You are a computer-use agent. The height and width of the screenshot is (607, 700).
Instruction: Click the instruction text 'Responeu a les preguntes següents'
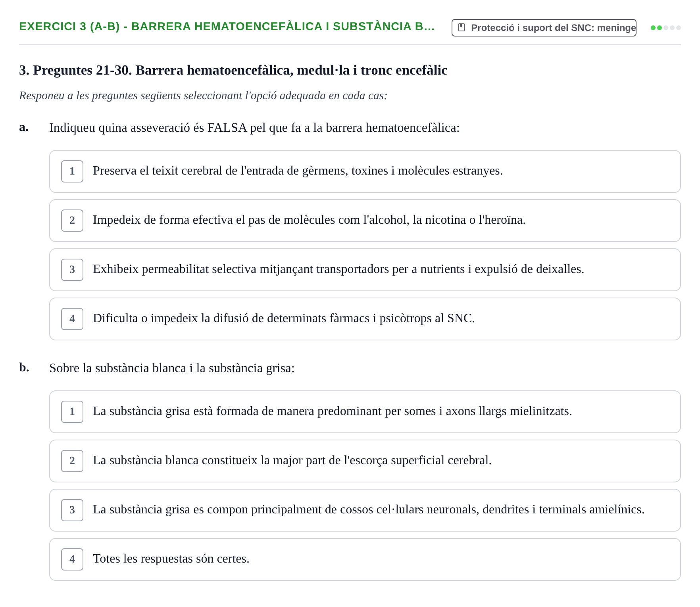pos(203,96)
